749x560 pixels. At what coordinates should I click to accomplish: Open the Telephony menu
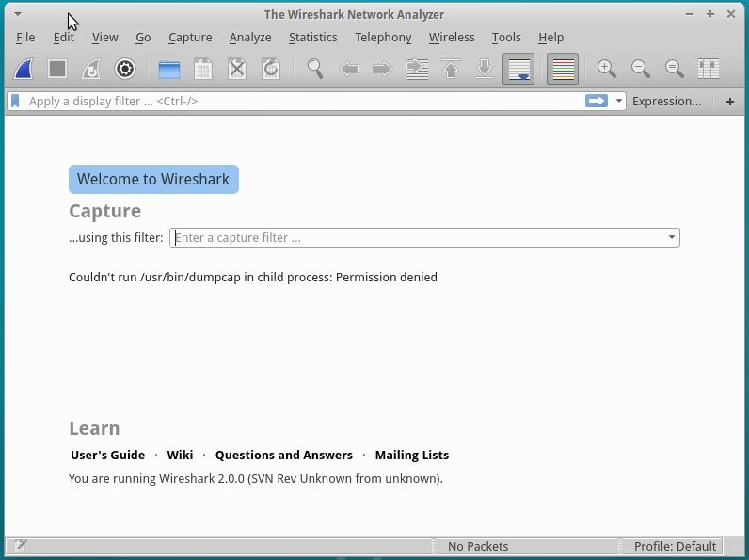(x=383, y=37)
